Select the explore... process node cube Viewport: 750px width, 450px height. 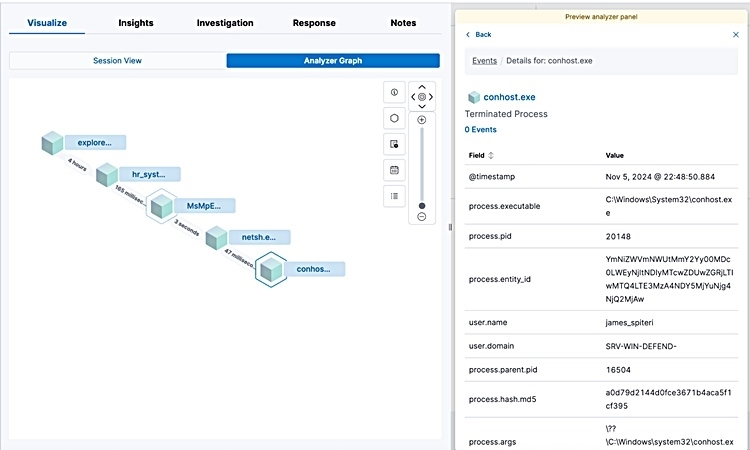(52, 143)
